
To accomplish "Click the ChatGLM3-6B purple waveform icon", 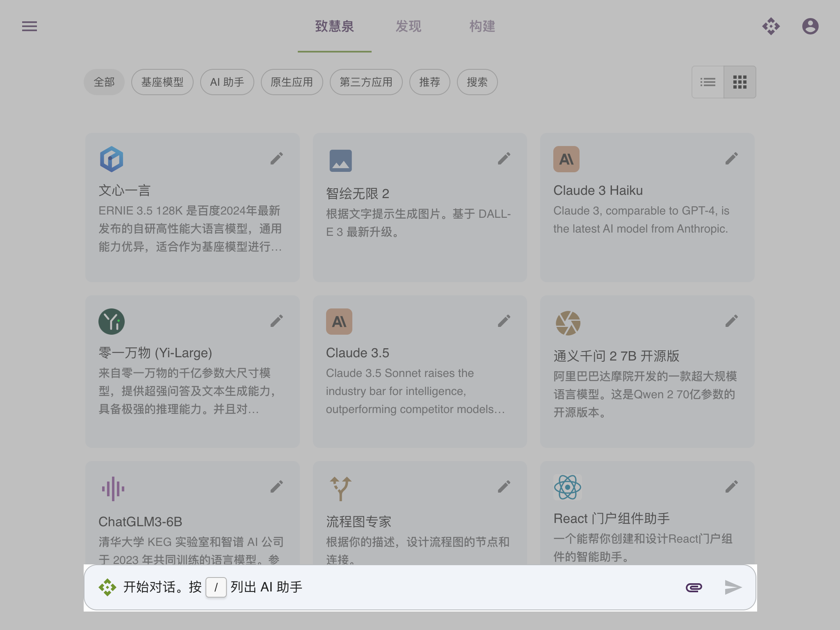I will [113, 489].
